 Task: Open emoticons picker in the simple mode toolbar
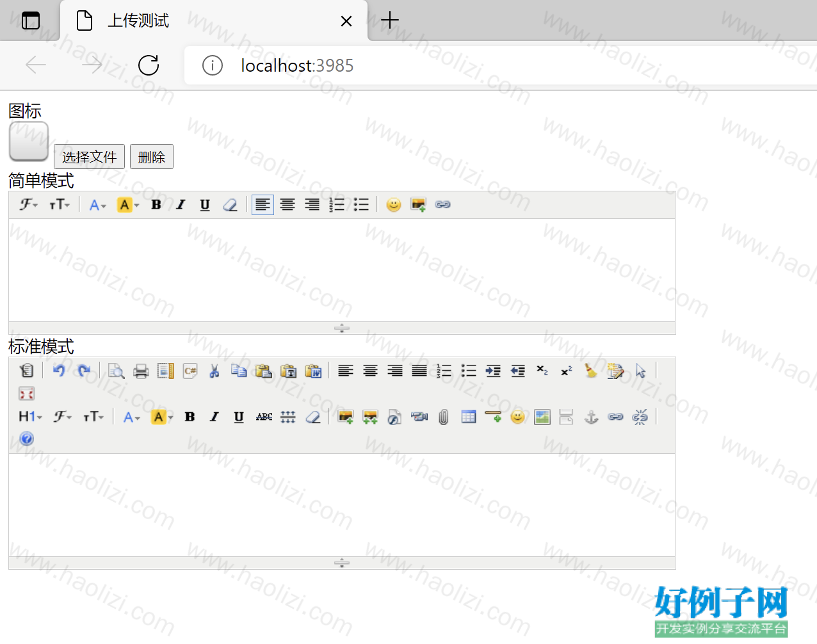(394, 205)
